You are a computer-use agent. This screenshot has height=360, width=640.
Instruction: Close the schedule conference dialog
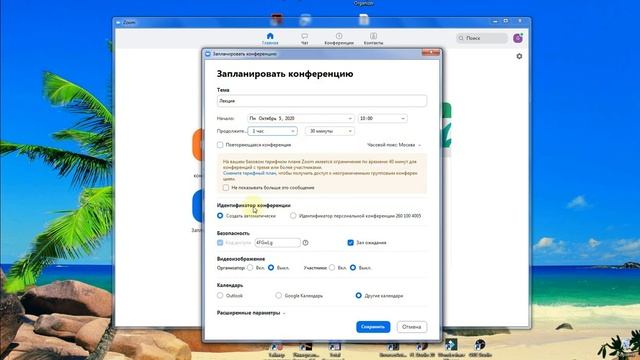[431, 52]
